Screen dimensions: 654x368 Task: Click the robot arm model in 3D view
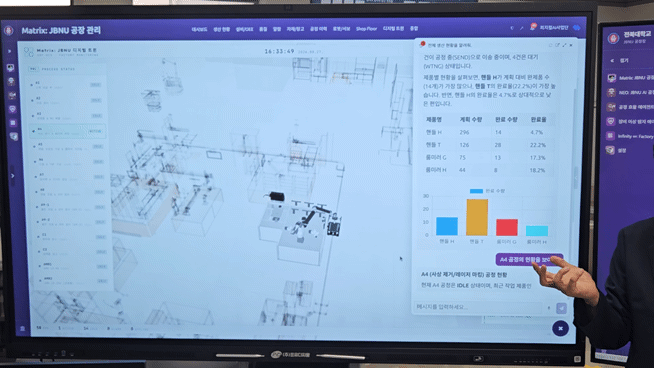pyautogui.click(x=307, y=221)
